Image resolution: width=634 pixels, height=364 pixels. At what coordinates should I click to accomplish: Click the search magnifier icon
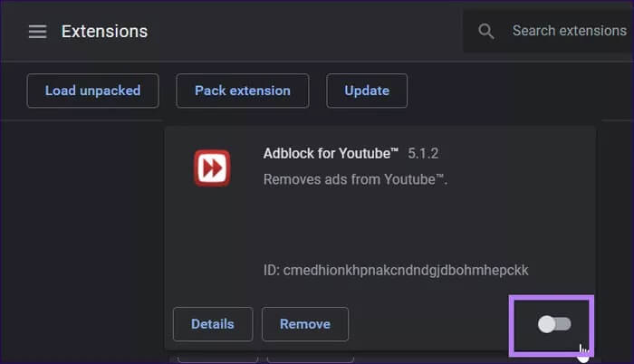point(486,31)
